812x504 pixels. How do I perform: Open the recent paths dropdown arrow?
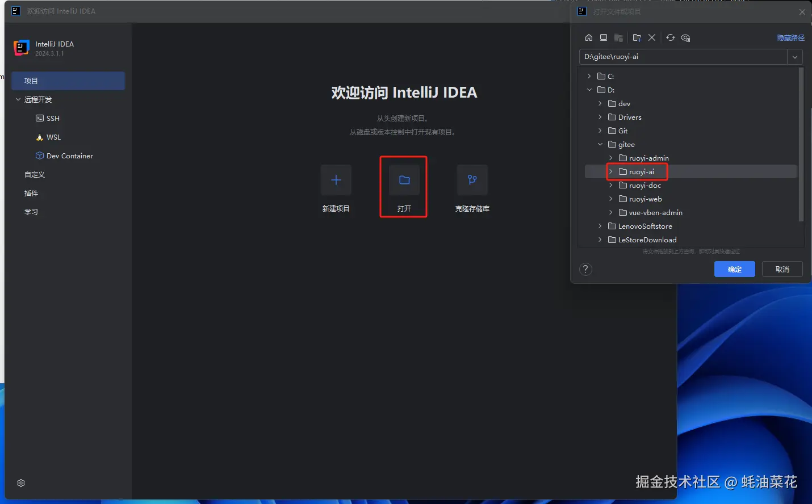coord(795,57)
